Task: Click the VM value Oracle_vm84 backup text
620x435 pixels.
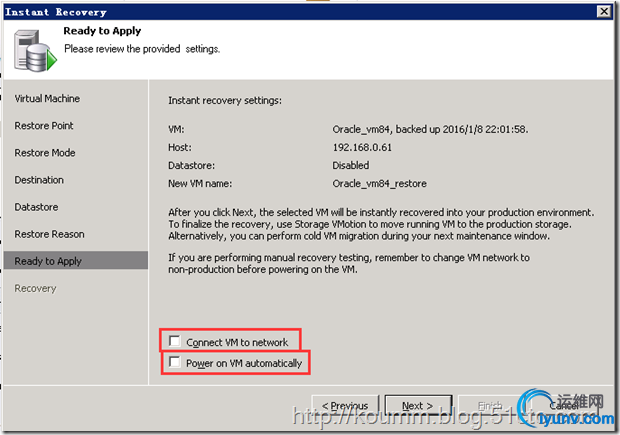Action: coord(430,129)
